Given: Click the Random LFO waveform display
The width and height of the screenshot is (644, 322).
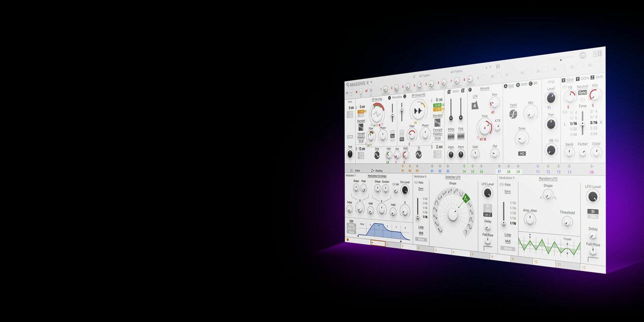Looking at the screenshot, I should point(549,246).
